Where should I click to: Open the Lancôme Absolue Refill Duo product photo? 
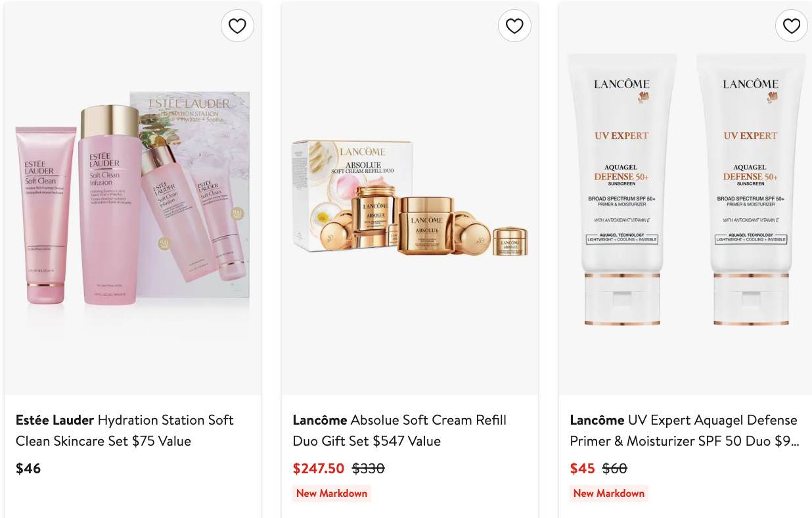(x=409, y=197)
